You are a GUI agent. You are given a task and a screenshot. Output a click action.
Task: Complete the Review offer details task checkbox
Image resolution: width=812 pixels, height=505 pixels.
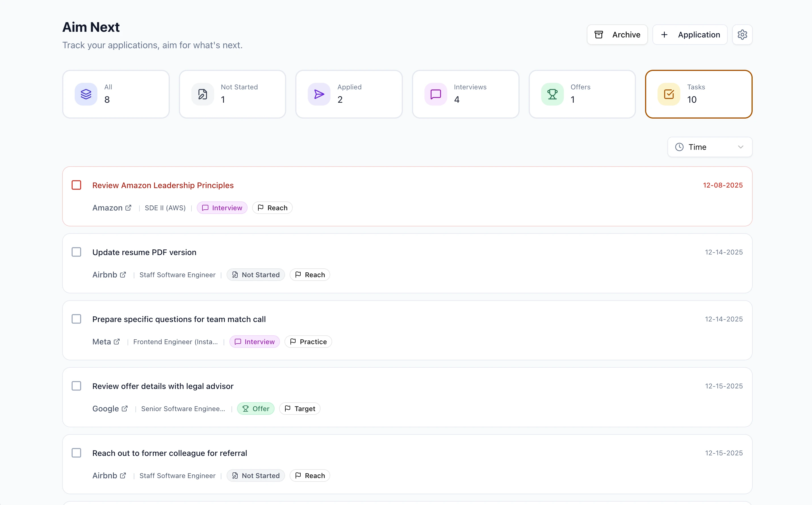[76, 386]
